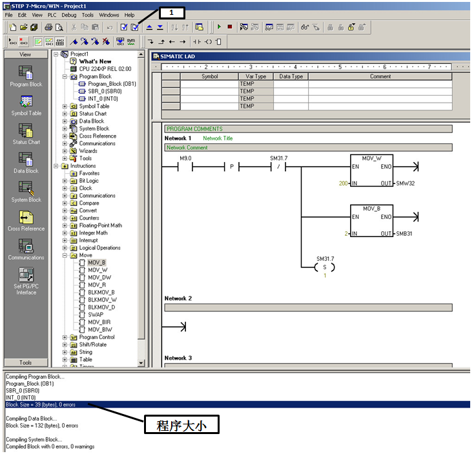Click the Upload from PLC arrow icon
The image size is (476, 456).
[149, 27]
